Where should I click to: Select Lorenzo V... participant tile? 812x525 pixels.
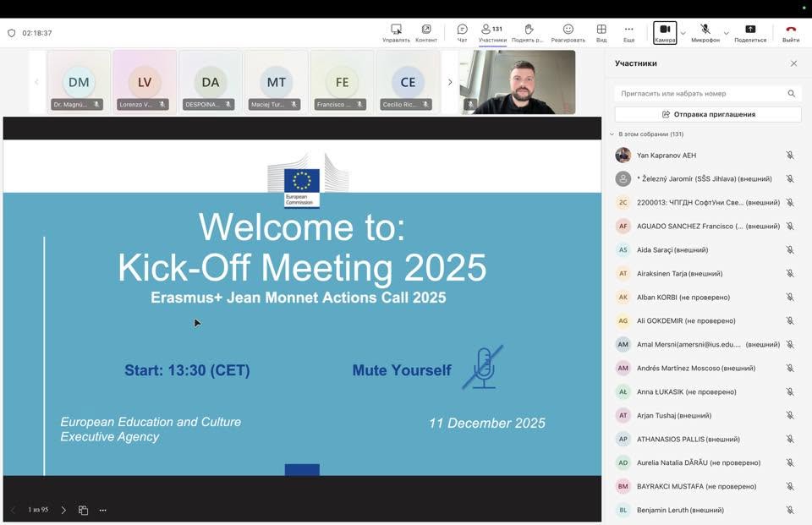pos(145,82)
